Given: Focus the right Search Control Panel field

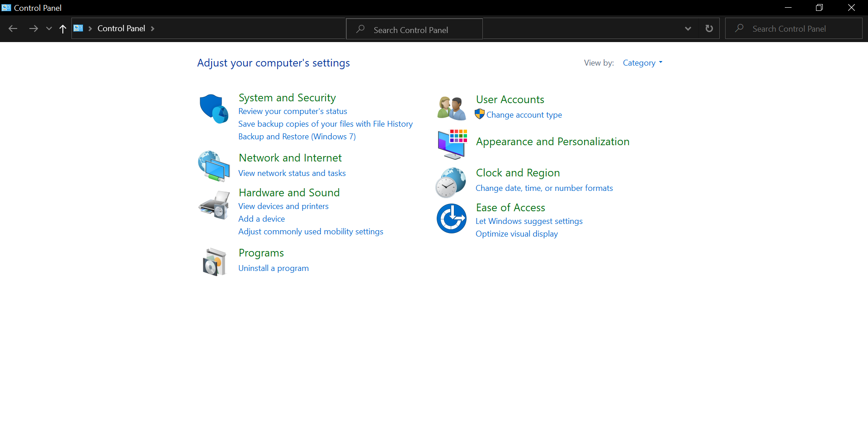Looking at the screenshot, I should (x=794, y=28).
